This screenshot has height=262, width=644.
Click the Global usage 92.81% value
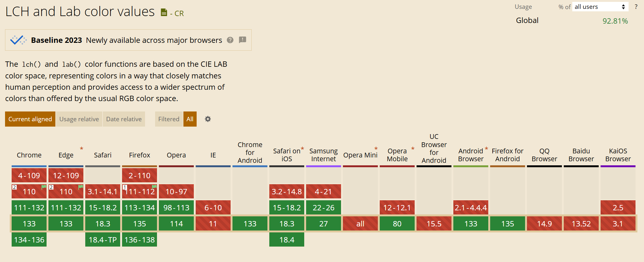point(615,21)
